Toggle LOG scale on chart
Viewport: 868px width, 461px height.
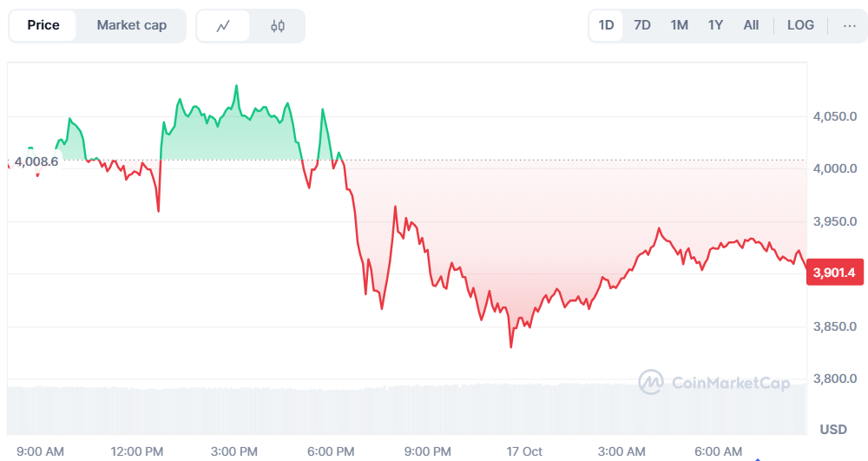pyautogui.click(x=800, y=26)
